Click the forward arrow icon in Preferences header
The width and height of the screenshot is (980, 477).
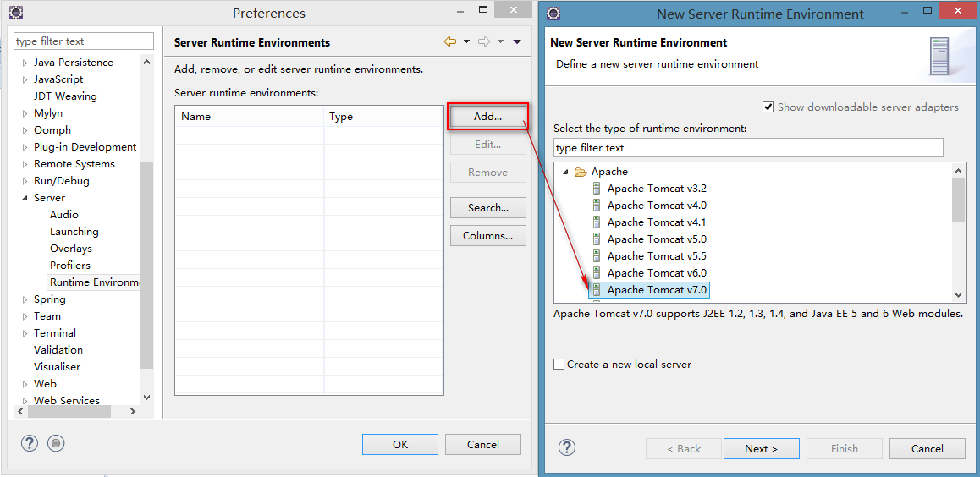pos(484,41)
